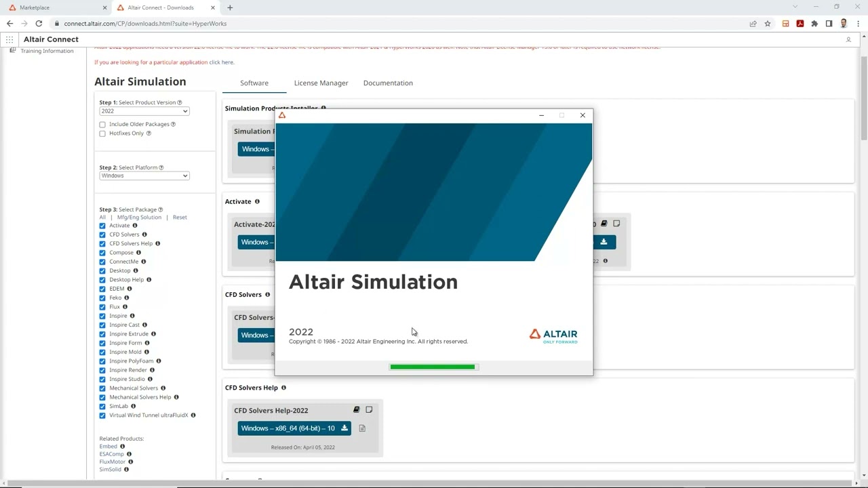Go back to the previous page
Screen dimensions: 868x488
click(x=9, y=23)
